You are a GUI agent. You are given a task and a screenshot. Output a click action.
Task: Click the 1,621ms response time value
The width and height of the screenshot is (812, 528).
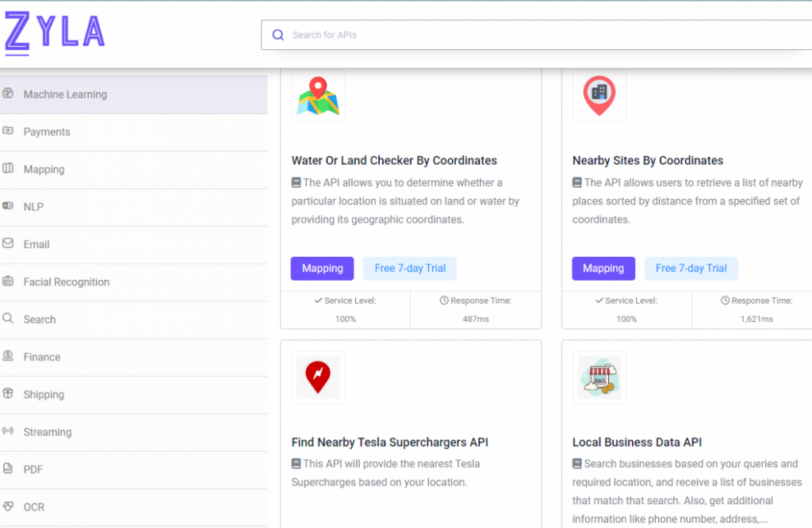756,319
